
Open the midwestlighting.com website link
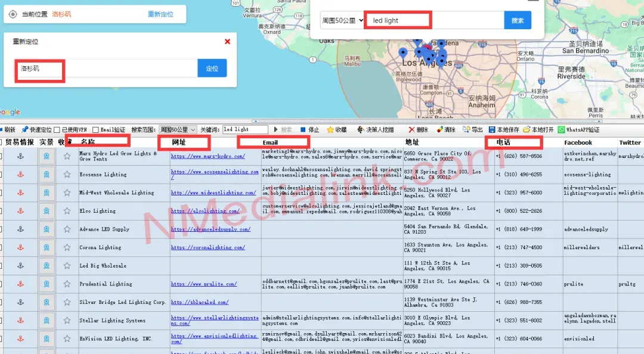[213, 192]
